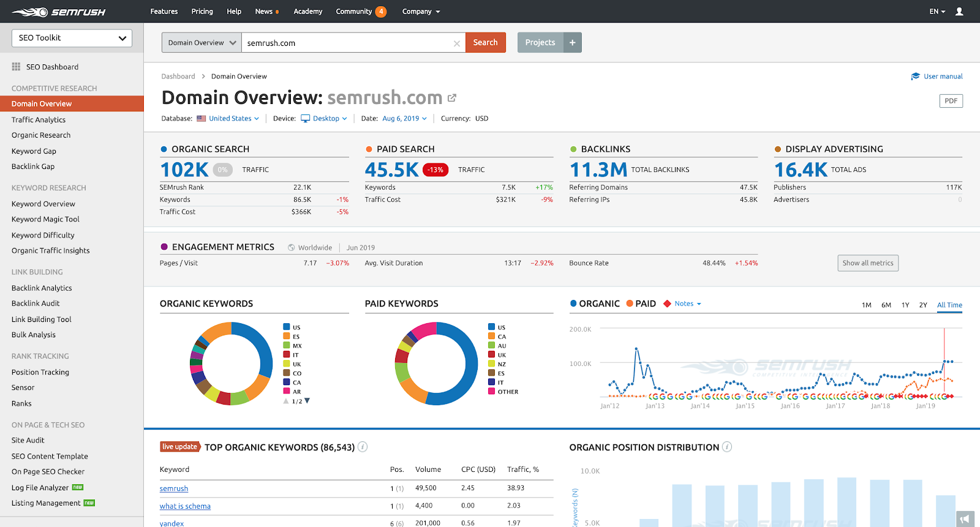The height and width of the screenshot is (527, 980).
Task: Open the Help menu item
Action: 234,12
